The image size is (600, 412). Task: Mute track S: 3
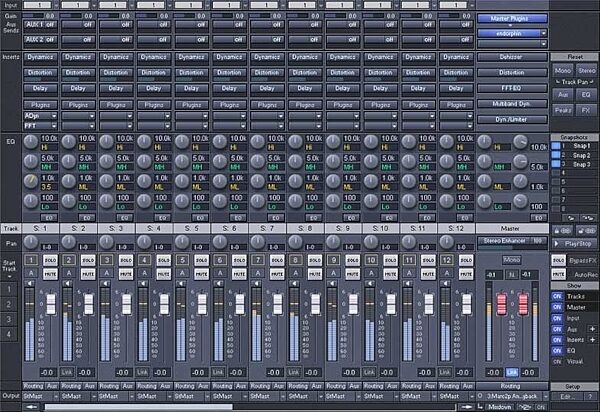[126, 274]
